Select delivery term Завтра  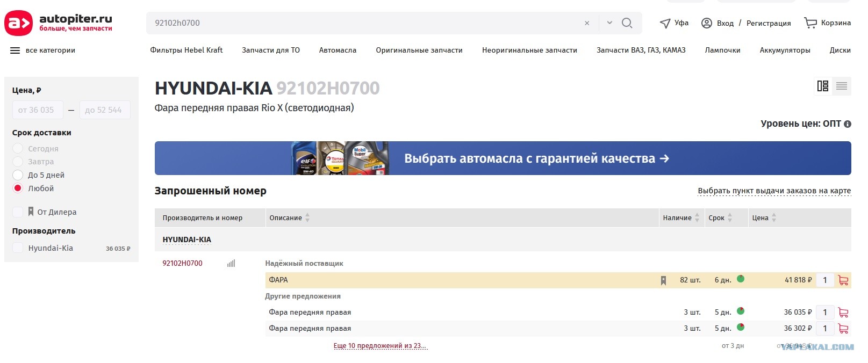[18, 161]
